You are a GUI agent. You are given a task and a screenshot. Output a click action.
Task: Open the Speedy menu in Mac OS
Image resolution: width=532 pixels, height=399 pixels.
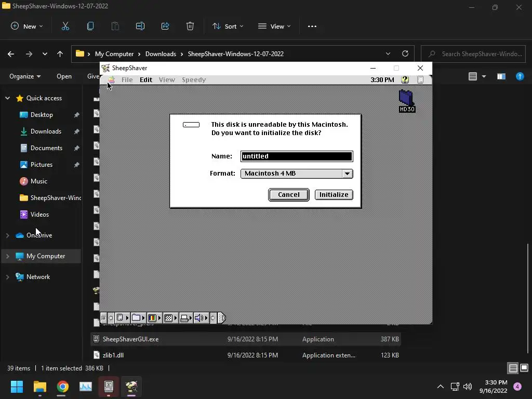(x=194, y=79)
